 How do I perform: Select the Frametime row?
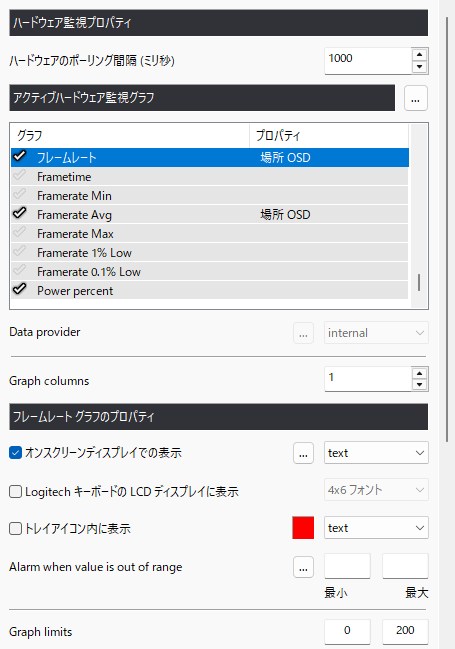point(209,176)
